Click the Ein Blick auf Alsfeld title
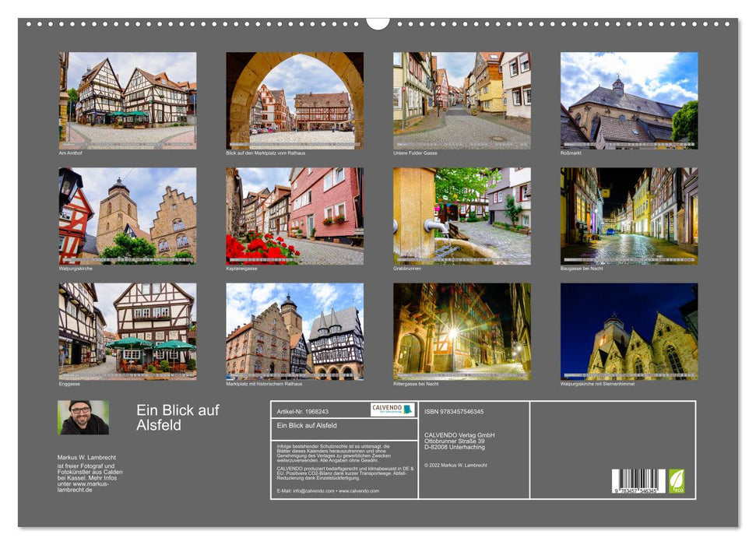 click(178, 416)
